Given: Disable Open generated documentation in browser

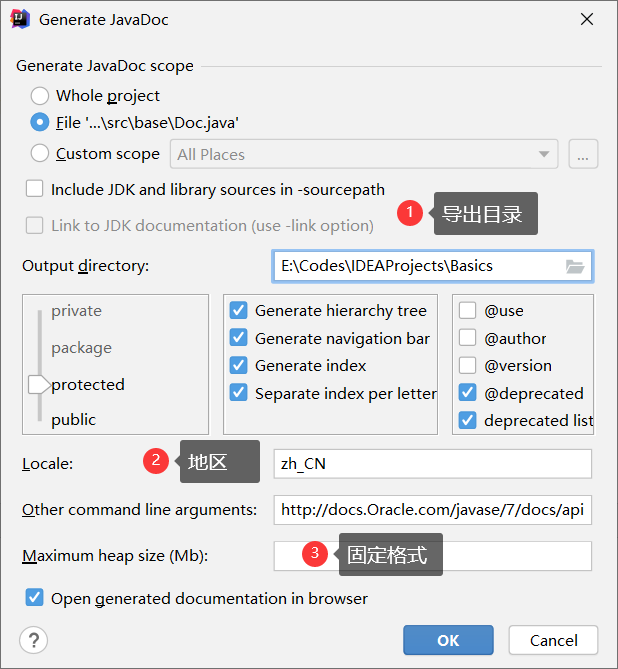Looking at the screenshot, I should click(35, 597).
